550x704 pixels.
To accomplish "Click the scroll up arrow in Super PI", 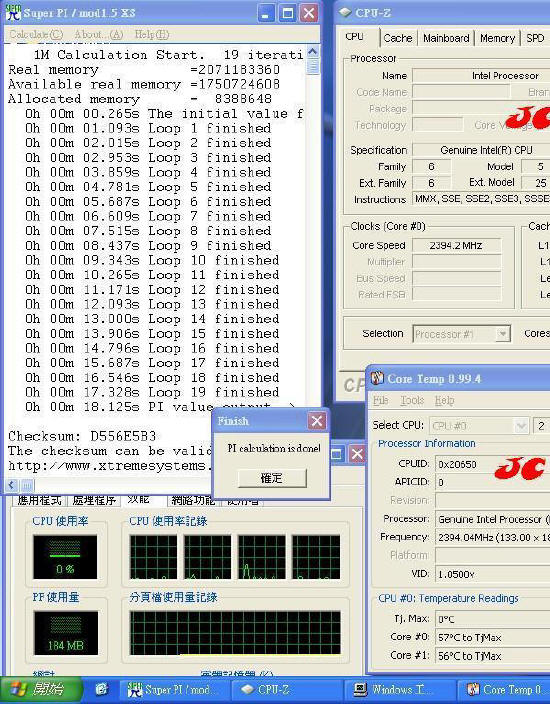I will click(313, 52).
